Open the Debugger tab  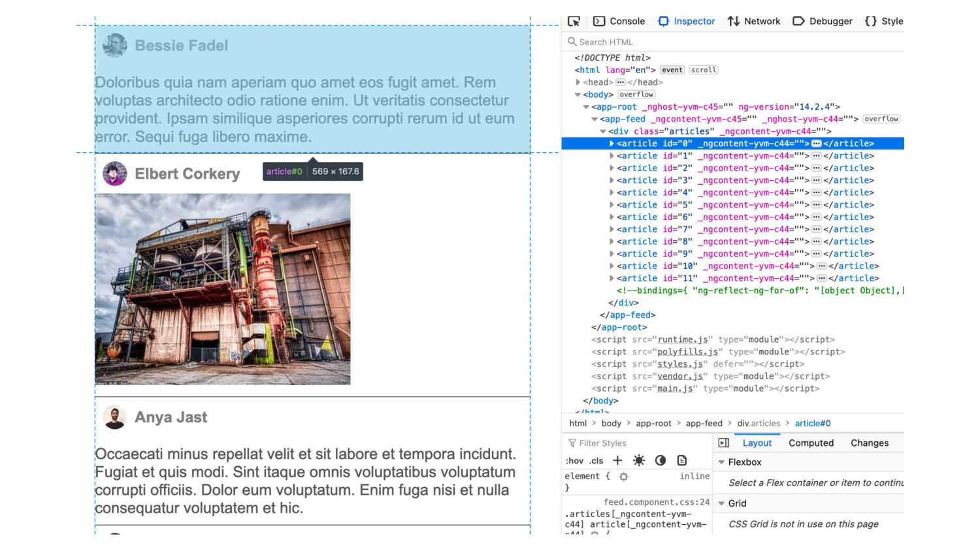(x=823, y=22)
